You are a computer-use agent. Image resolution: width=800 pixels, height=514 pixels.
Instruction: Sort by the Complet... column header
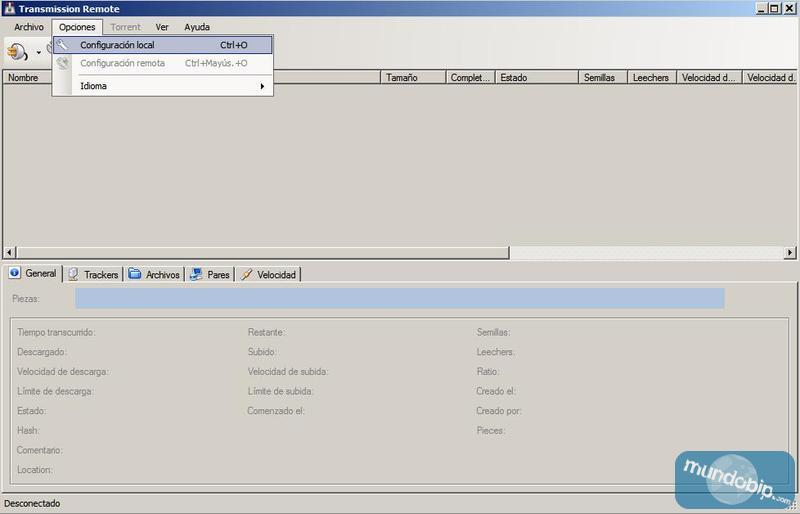pyautogui.click(x=470, y=78)
